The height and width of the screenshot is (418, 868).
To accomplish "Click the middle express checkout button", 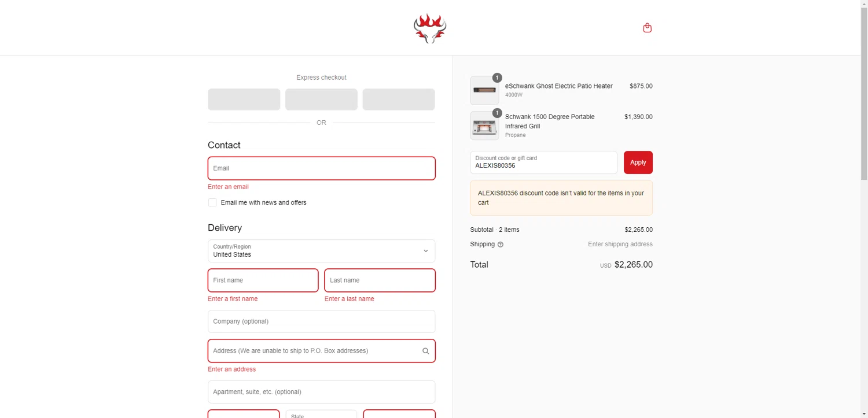I will click(x=321, y=99).
